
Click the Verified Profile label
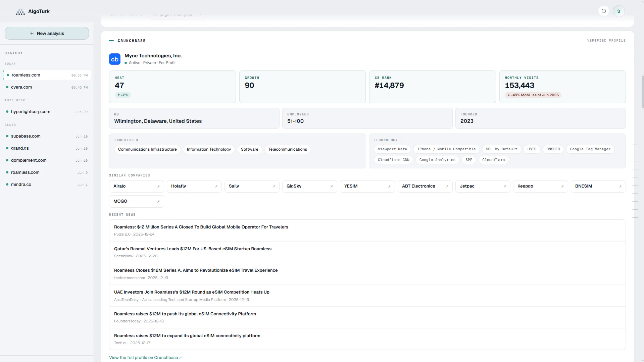pos(606,41)
